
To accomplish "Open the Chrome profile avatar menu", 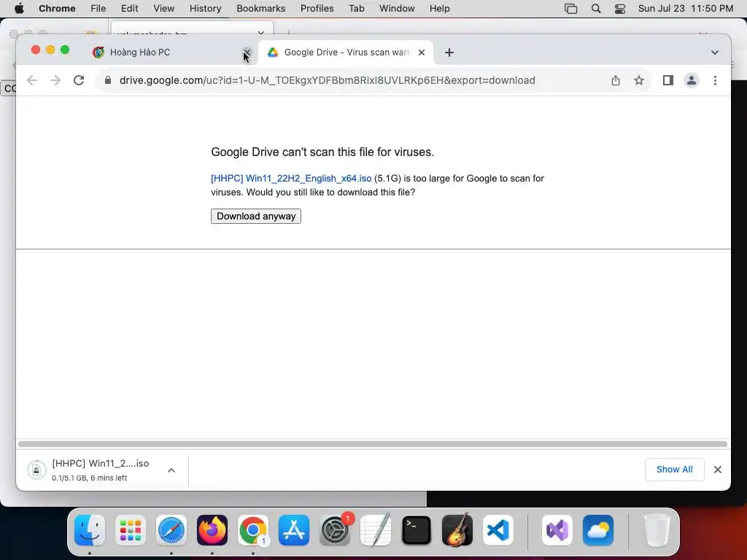I will 692,80.
